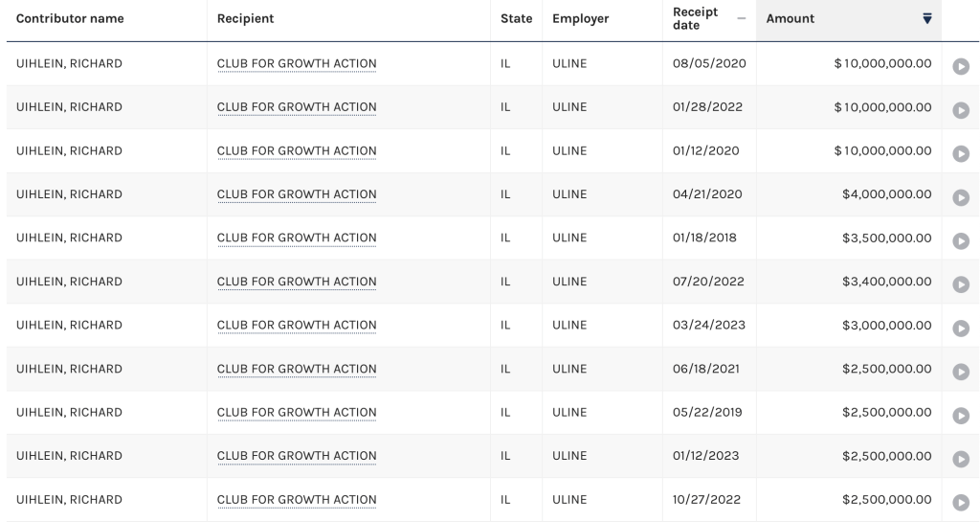Click the arrow icon beside the $3,000,000.00 amount
This screenshot has width=980, height=522.
[961, 329]
